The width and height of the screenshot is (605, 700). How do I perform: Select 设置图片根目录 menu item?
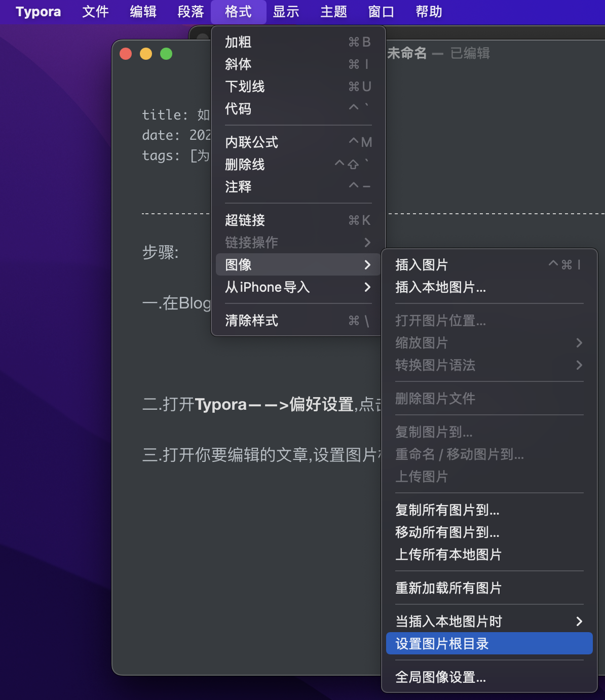(x=488, y=644)
